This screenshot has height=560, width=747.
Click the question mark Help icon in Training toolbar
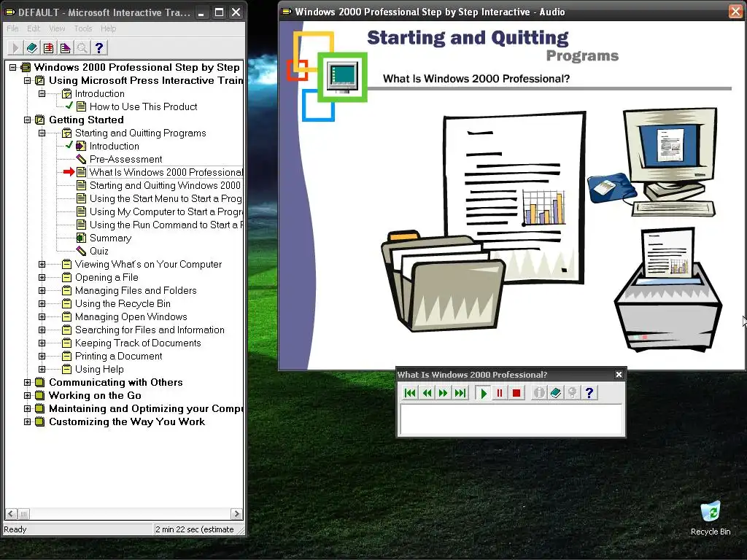(x=99, y=47)
